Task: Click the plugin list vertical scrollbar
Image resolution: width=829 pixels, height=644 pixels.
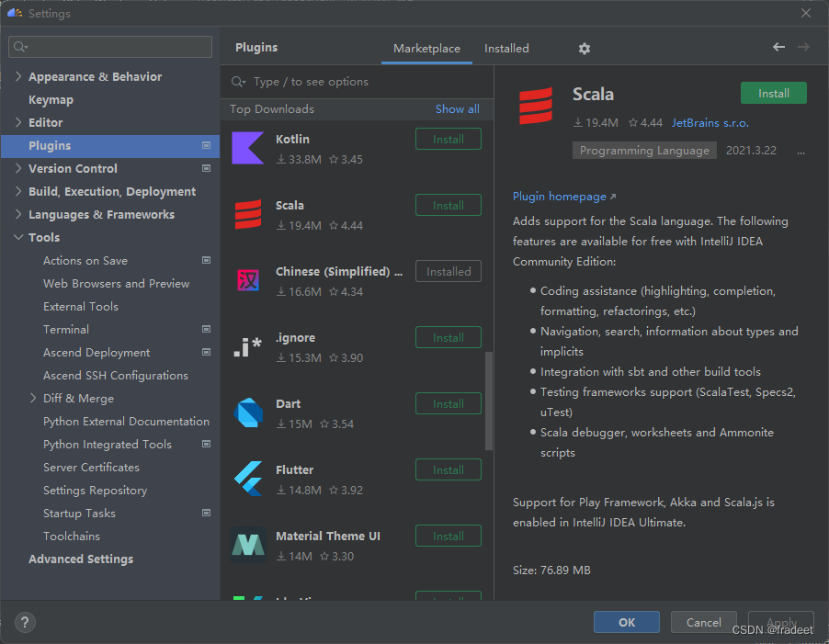Action: pyautogui.click(x=489, y=401)
